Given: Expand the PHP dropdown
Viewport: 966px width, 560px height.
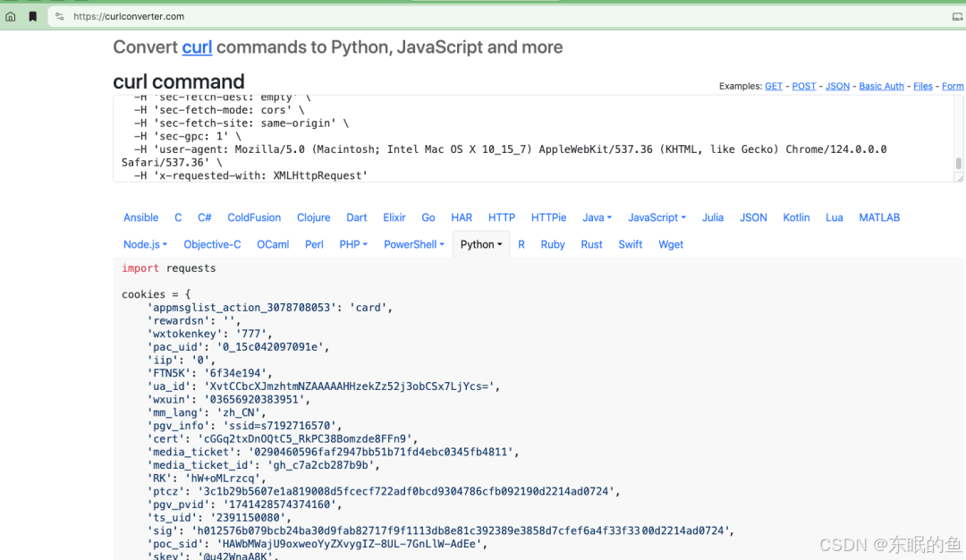Looking at the screenshot, I should (x=353, y=244).
